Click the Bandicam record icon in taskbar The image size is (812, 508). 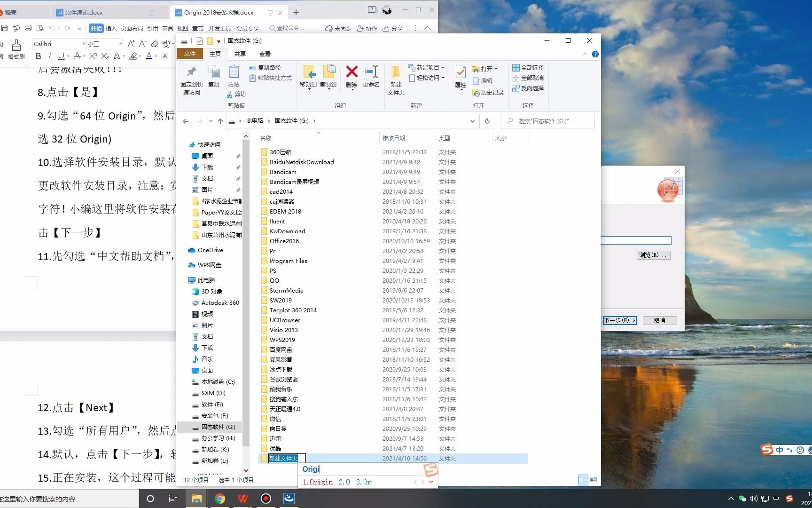pyautogui.click(x=266, y=499)
